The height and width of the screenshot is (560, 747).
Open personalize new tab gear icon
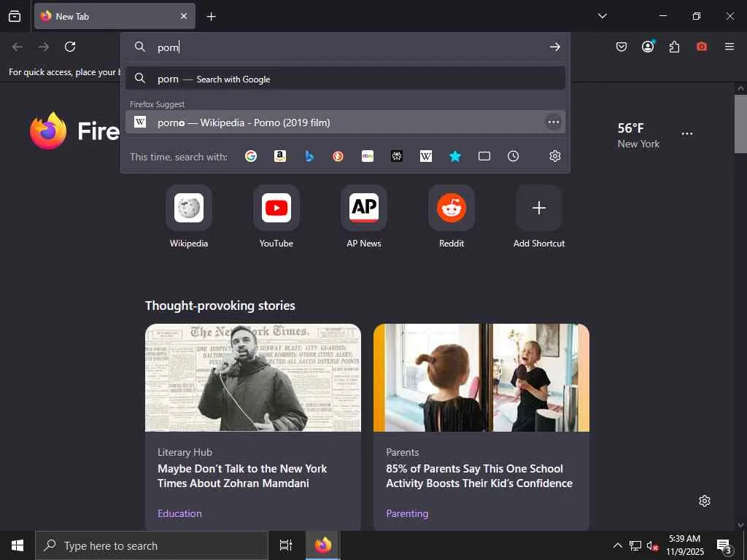pyautogui.click(x=704, y=501)
